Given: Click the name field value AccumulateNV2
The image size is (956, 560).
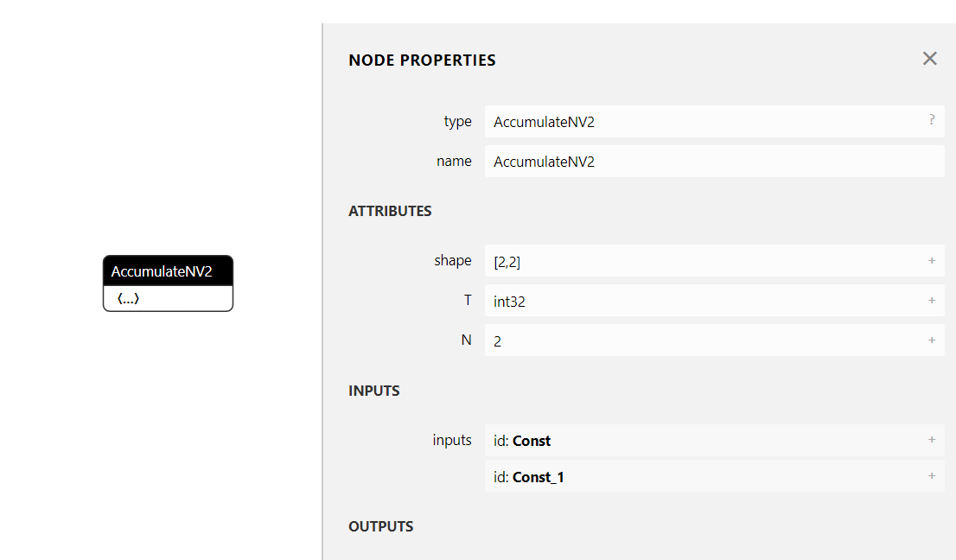Looking at the screenshot, I should click(545, 162).
